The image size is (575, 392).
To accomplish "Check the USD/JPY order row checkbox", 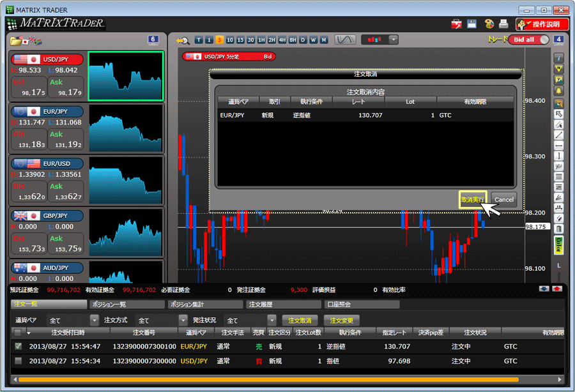I will [18, 361].
